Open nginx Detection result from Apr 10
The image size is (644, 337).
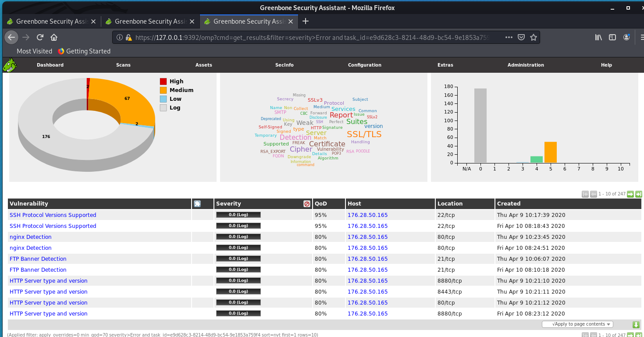coord(31,248)
